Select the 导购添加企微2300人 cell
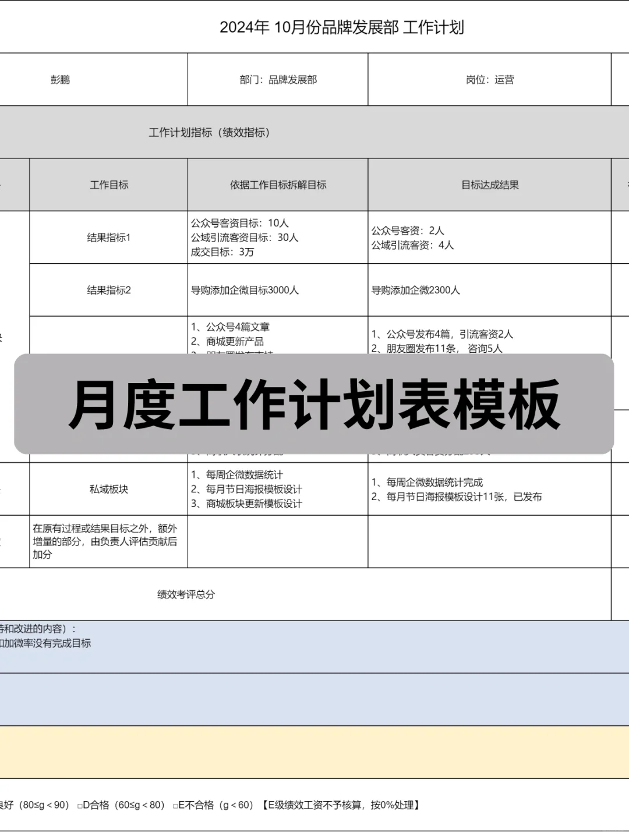The image size is (629, 840). [x=417, y=289]
